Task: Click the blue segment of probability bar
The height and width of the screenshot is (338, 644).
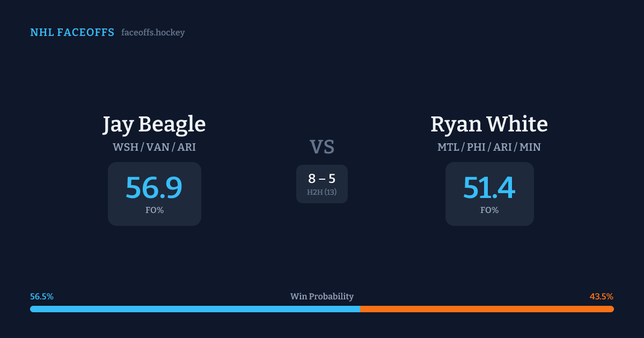Action: pos(195,309)
